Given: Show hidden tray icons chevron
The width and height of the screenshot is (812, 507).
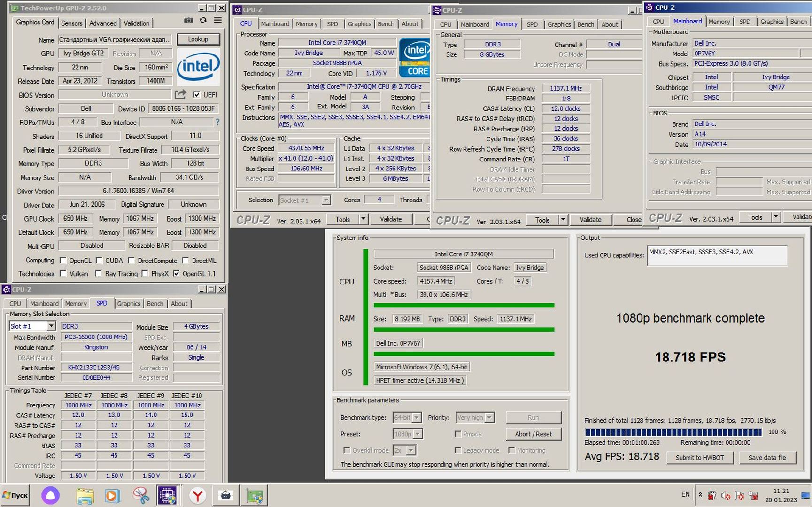Looking at the screenshot, I should 700,495.
